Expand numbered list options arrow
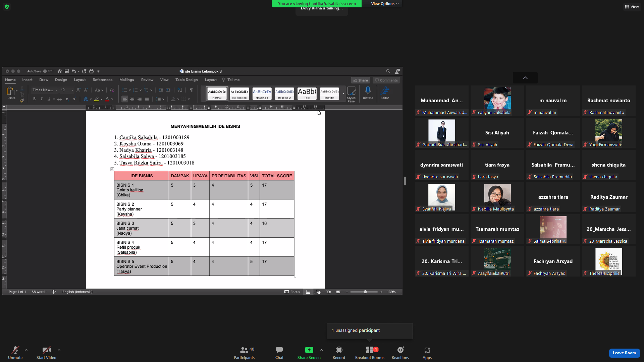The height and width of the screenshot is (362, 644). point(141,90)
